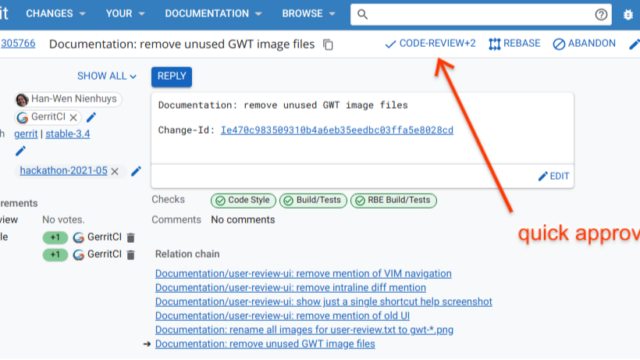
Task: Click the search magnifier icon
Action: 362,15
